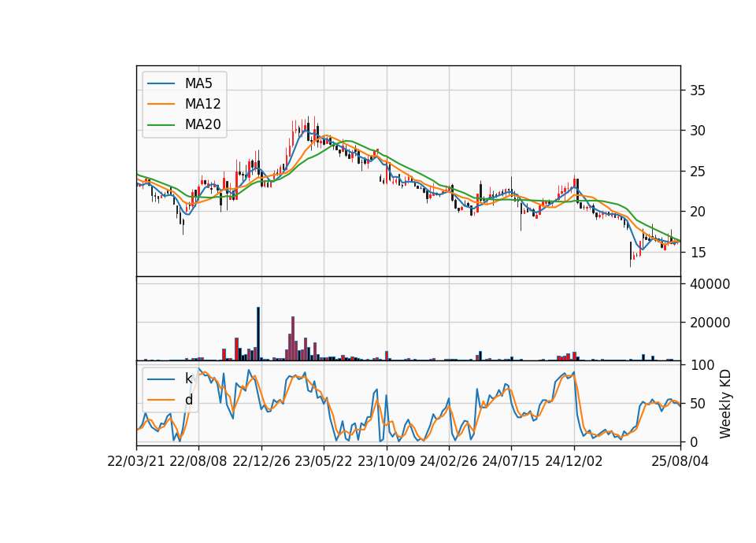Click the blue MA5 legend line

coord(161,83)
